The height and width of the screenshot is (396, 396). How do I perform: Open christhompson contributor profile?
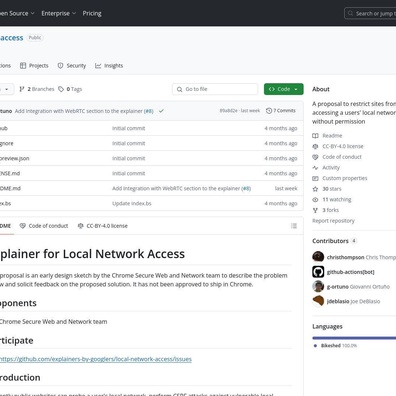tap(345, 257)
